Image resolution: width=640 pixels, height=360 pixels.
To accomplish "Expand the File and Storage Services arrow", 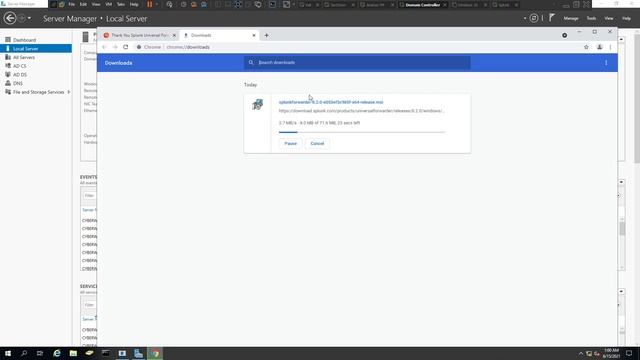I will click(69, 92).
